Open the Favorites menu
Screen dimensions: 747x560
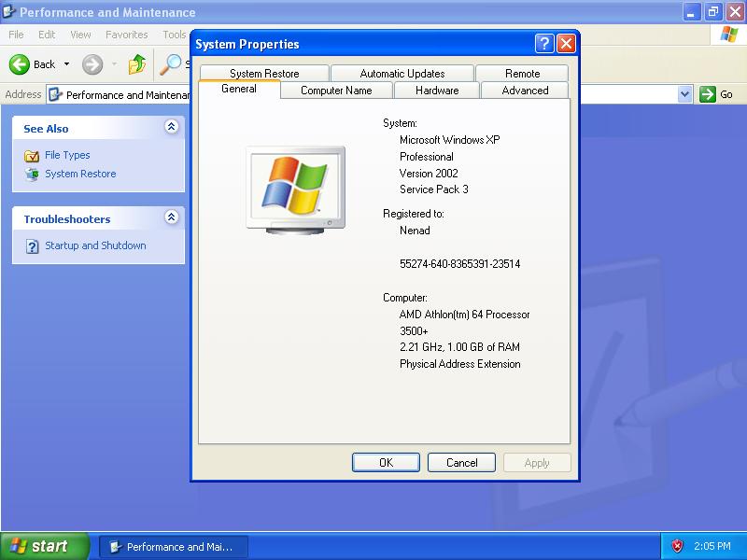click(126, 35)
